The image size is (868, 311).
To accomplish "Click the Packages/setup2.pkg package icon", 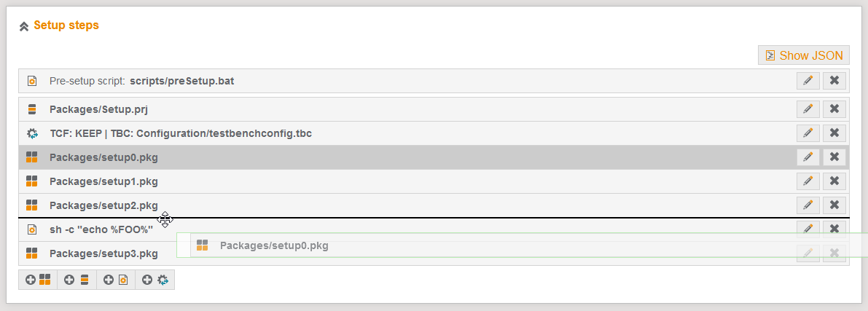I will tap(31, 205).
